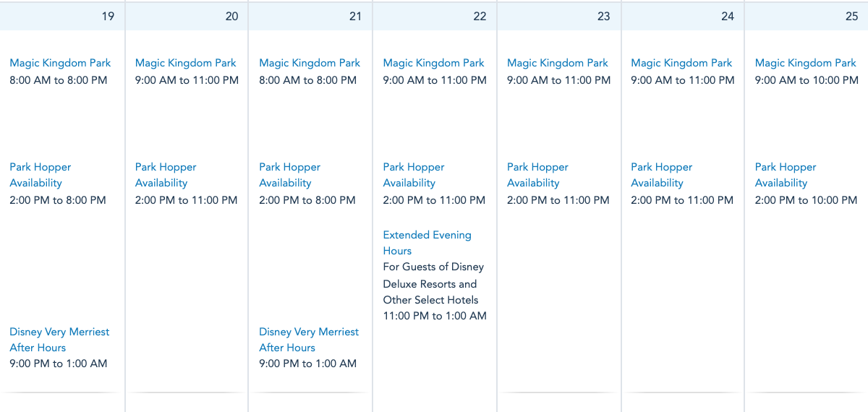
Task: Click Disney Very Merriest After Hours on the 21st
Action: (309, 340)
